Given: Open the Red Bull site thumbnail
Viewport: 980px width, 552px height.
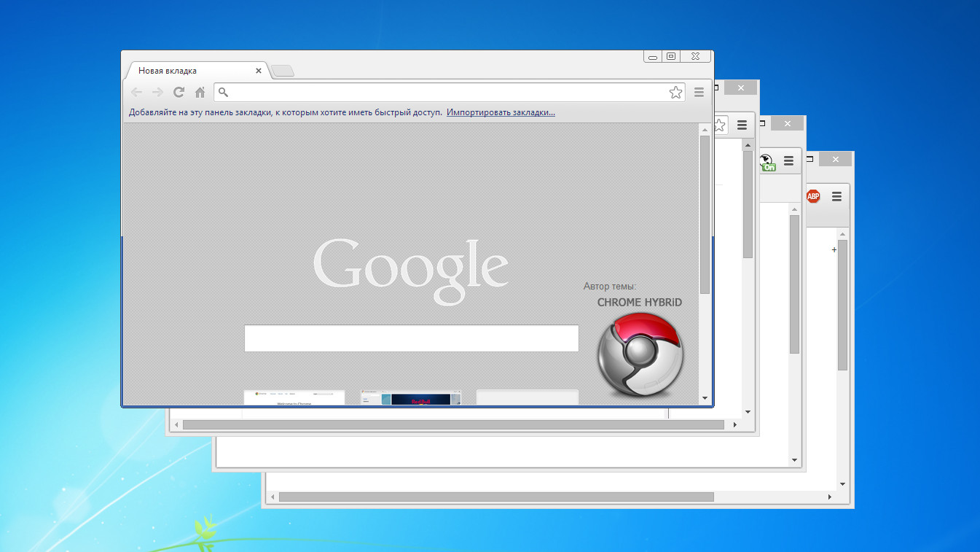Looking at the screenshot, I should tap(411, 397).
